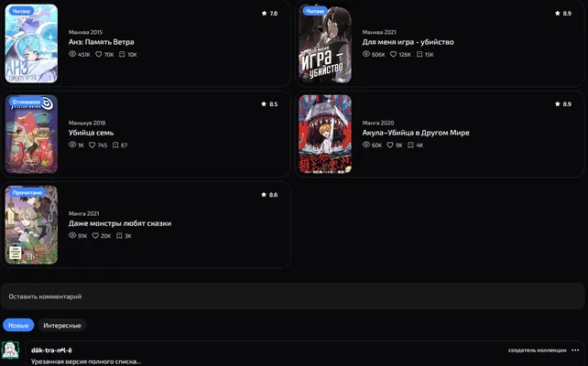The width and height of the screenshot is (588, 366).
Task: Click the bookmark icon for Убийца семь
Action: 115,145
